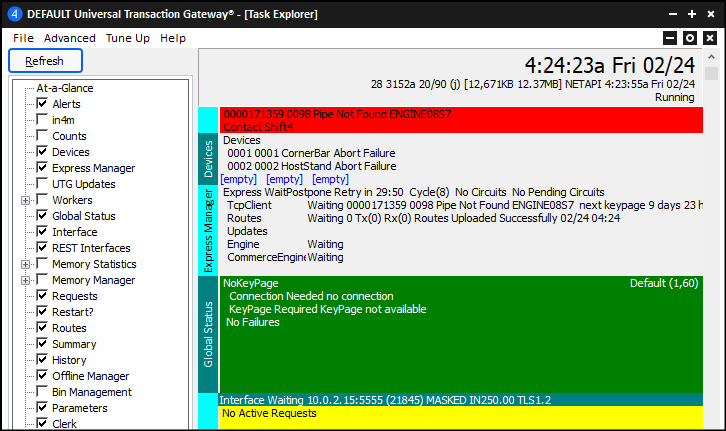The height and width of the screenshot is (431, 726).
Task: Expand the Memory Statistics tree node
Action: pos(25,264)
